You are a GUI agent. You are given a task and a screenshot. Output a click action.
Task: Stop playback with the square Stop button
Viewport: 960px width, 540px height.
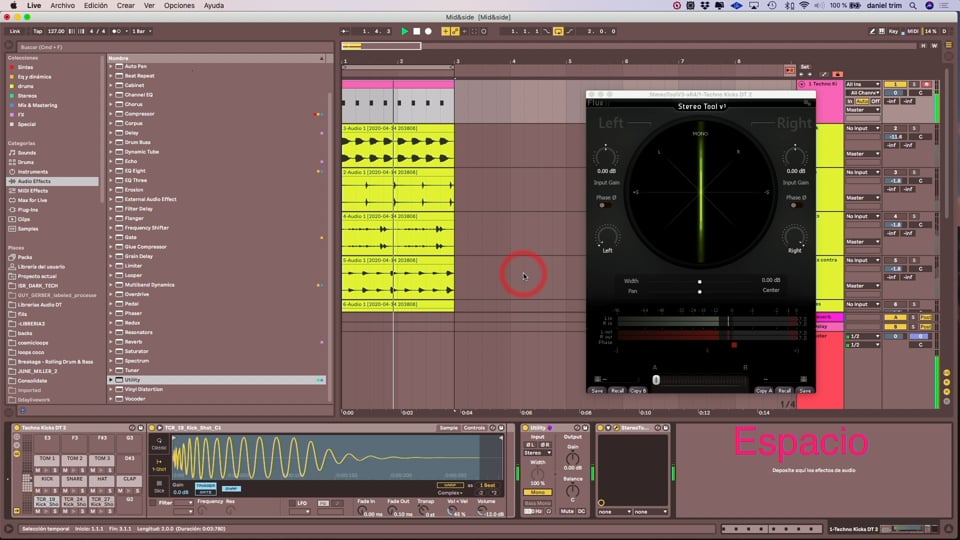(x=416, y=31)
